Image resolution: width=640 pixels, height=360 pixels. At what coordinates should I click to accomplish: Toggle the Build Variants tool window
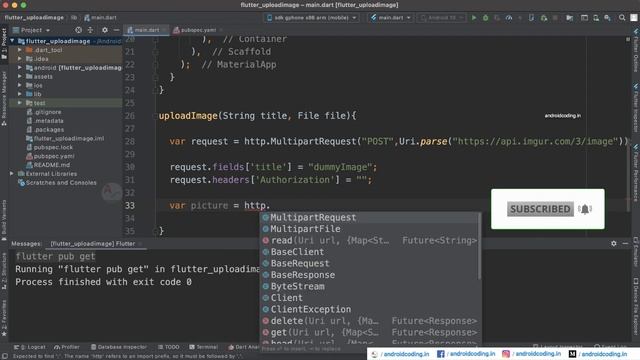click(4, 220)
